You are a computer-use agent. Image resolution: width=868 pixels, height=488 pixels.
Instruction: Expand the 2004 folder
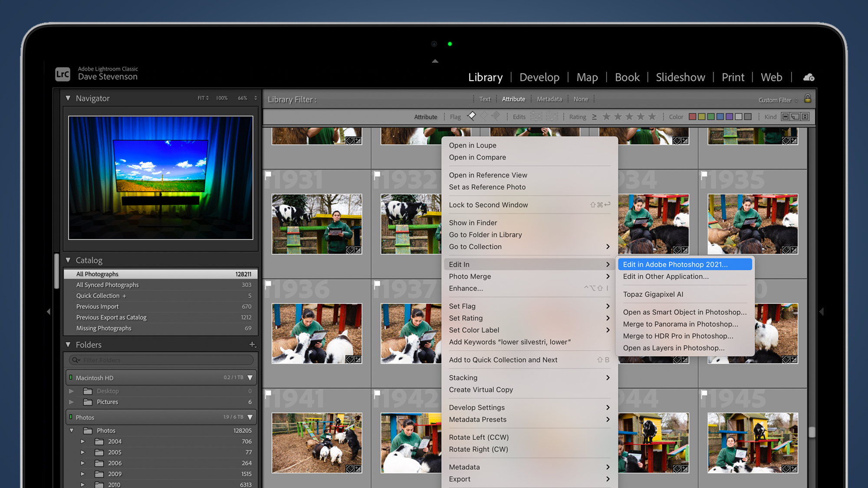pyautogui.click(x=82, y=441)
